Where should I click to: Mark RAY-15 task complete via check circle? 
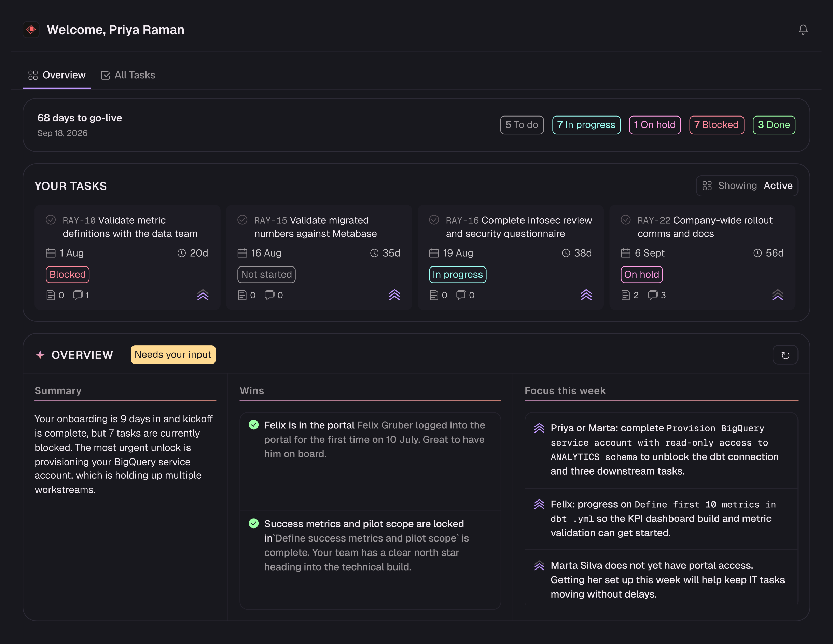click(x=242, y=220)
